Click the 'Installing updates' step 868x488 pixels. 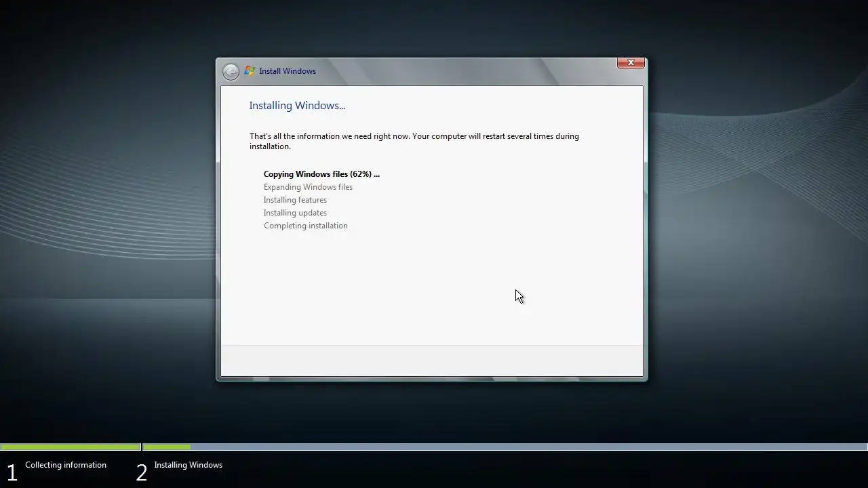(295, 213)
